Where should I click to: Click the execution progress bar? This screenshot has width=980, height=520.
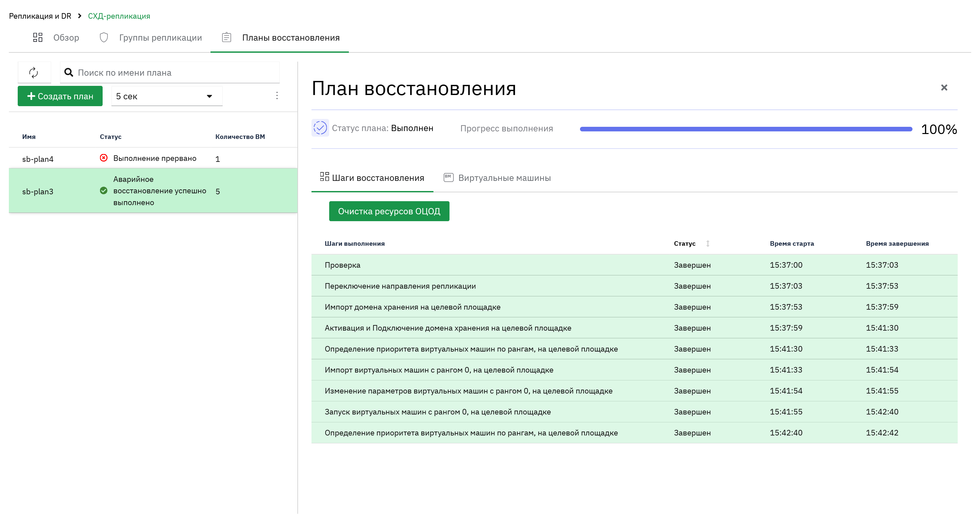(x=745, y=129)
